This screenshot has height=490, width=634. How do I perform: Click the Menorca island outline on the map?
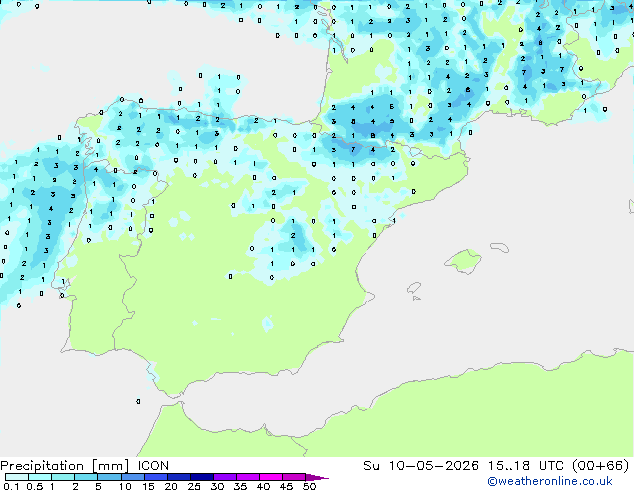click(499, 247)
